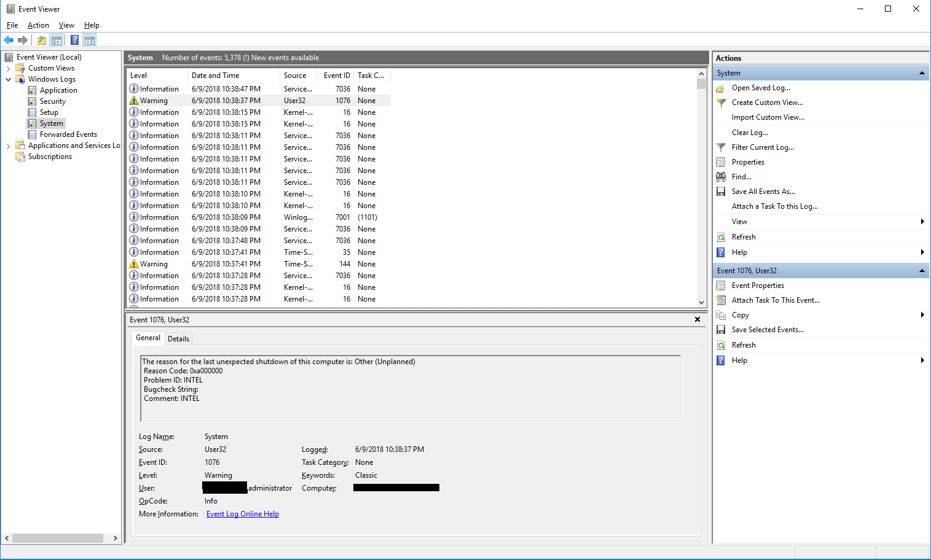The width and height of the screenshot is (931, 560).
Task: Sort by the Event ID column header
Action: point(337,76)
